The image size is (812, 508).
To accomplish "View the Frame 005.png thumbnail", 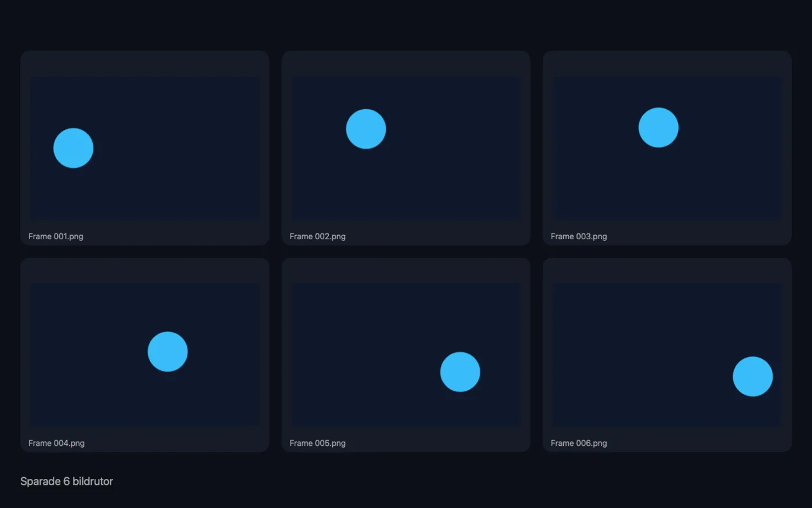I will coord(406,355).
